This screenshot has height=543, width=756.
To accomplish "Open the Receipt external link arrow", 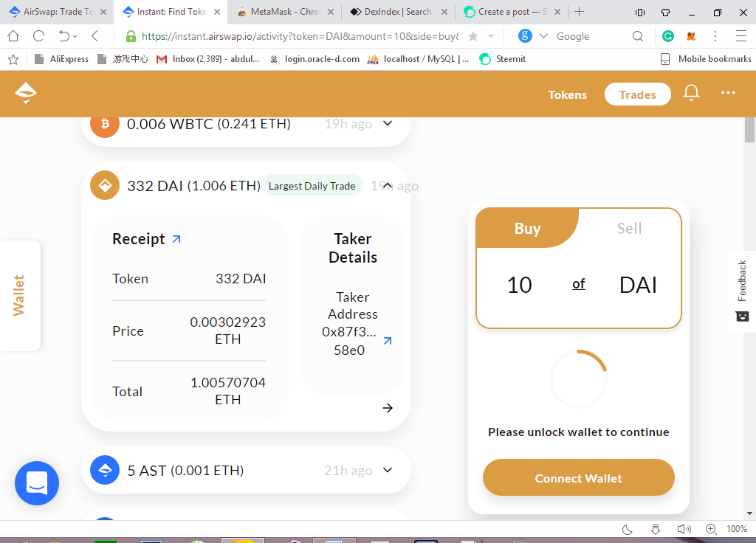I will [x=176, y=239].
